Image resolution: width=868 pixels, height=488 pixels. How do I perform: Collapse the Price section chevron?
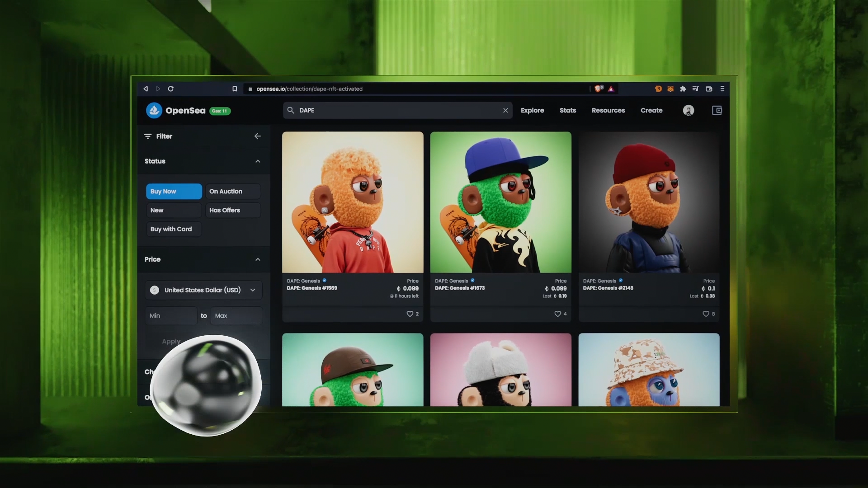tap(258, 259)
